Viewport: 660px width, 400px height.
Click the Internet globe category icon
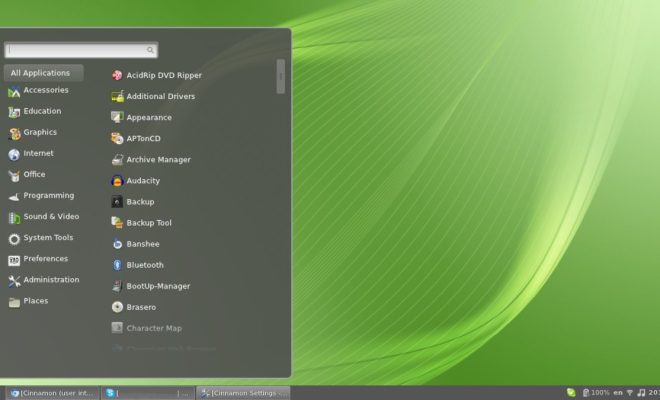pyautogui.click(x=14, y=155)
